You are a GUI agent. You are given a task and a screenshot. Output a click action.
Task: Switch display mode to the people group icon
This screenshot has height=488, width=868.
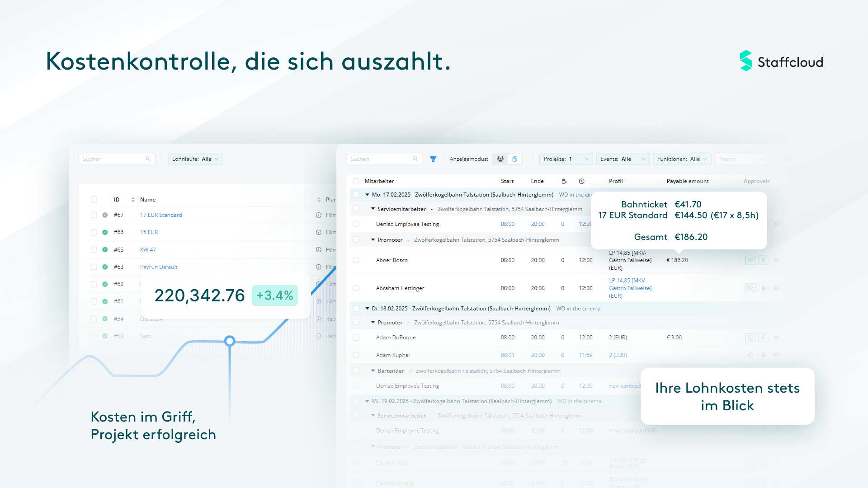click(500, 159)
